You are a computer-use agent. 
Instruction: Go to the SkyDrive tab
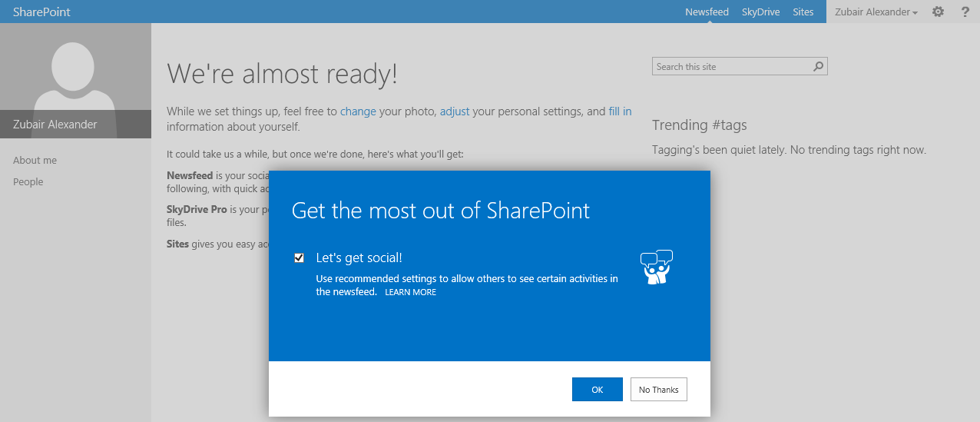761,12
